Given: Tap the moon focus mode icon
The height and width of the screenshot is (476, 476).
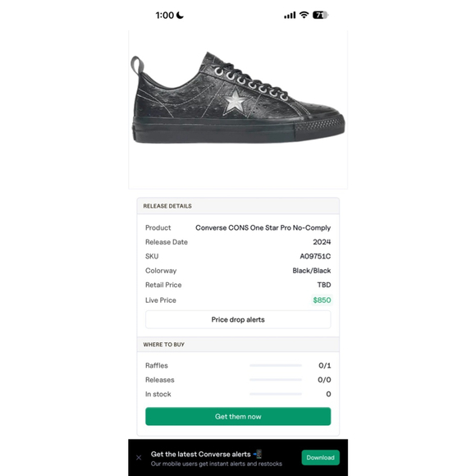Looking at the screenshot, I should click(180, 15).
